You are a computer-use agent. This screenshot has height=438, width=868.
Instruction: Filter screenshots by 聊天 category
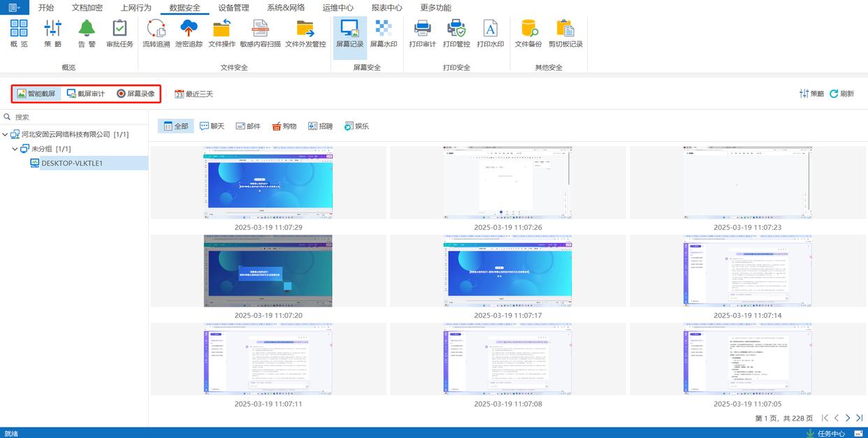[212, 126]
